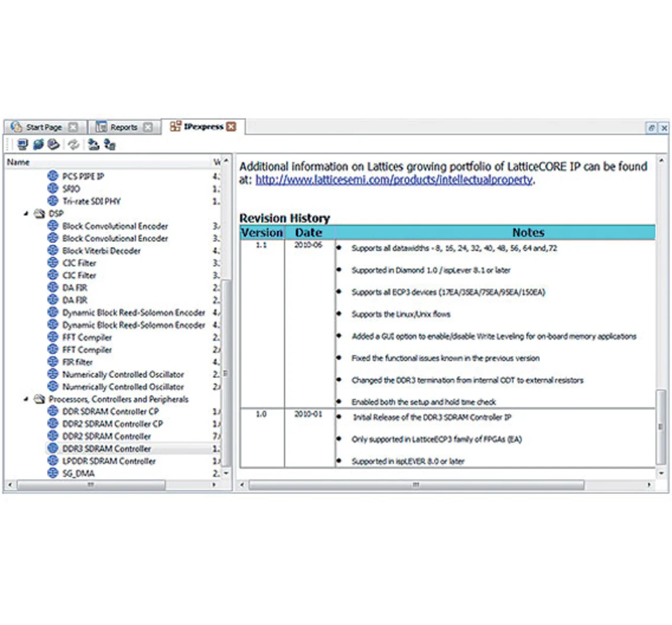This screenshot has height=625, width=672.
Task: Open the latticesemi.com intellectual property link
Action: 394,180
